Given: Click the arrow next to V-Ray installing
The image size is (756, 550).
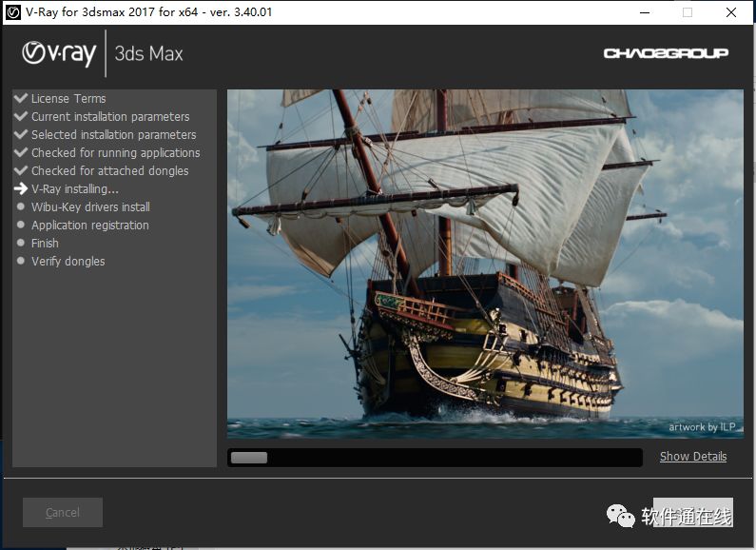Looking at the screenshot, I should [x=21, y=188].
